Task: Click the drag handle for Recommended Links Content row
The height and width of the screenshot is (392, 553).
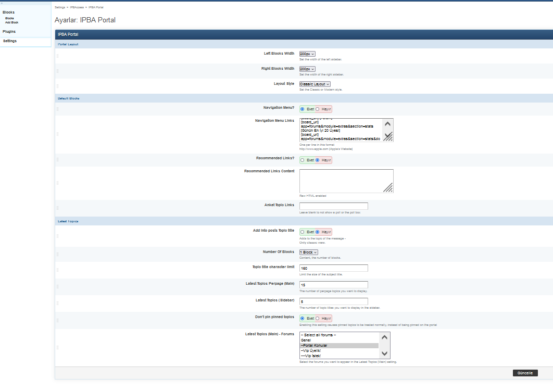Action: coord(57,183)
